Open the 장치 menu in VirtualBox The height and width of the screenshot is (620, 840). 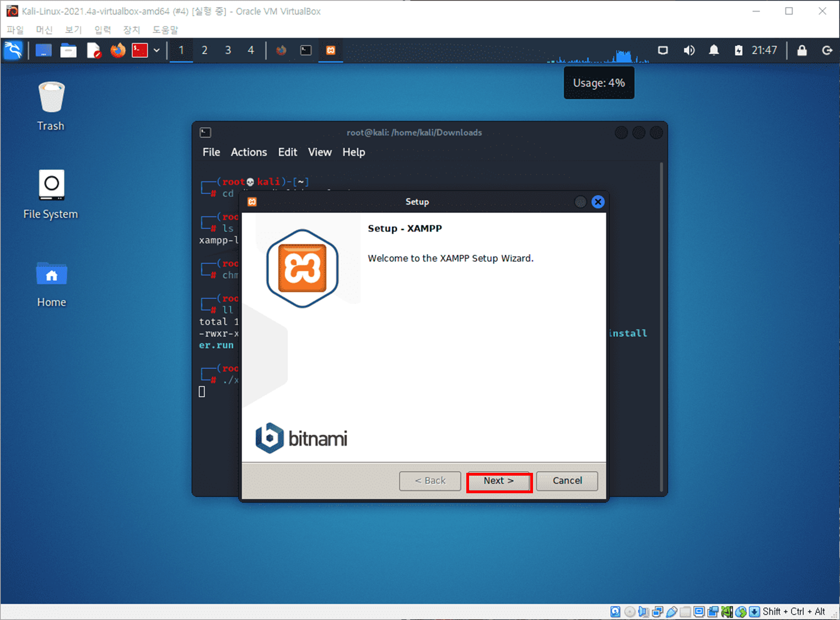coord(132,30)
